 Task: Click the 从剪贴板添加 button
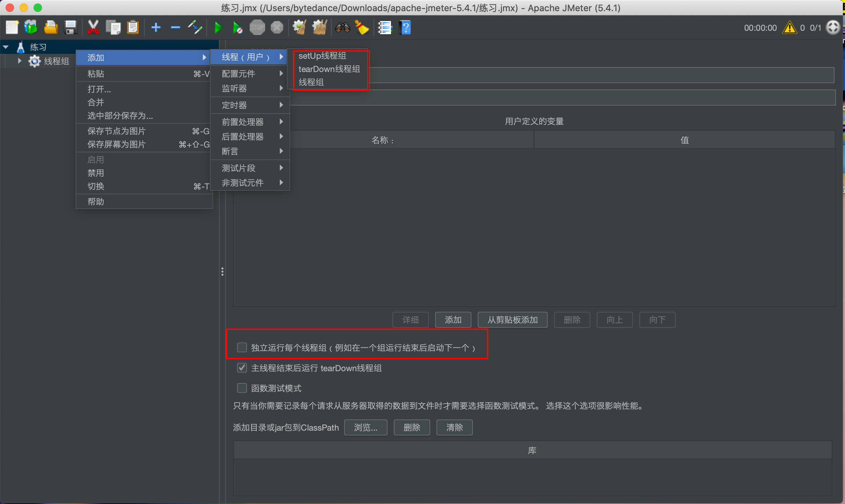pos(512,319)
